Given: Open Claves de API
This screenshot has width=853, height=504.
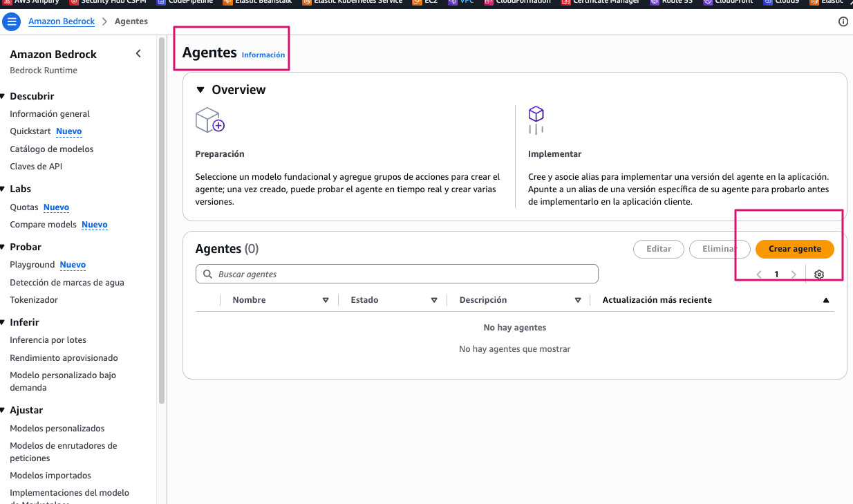Looking at the screenshot, I should (36, 167).
